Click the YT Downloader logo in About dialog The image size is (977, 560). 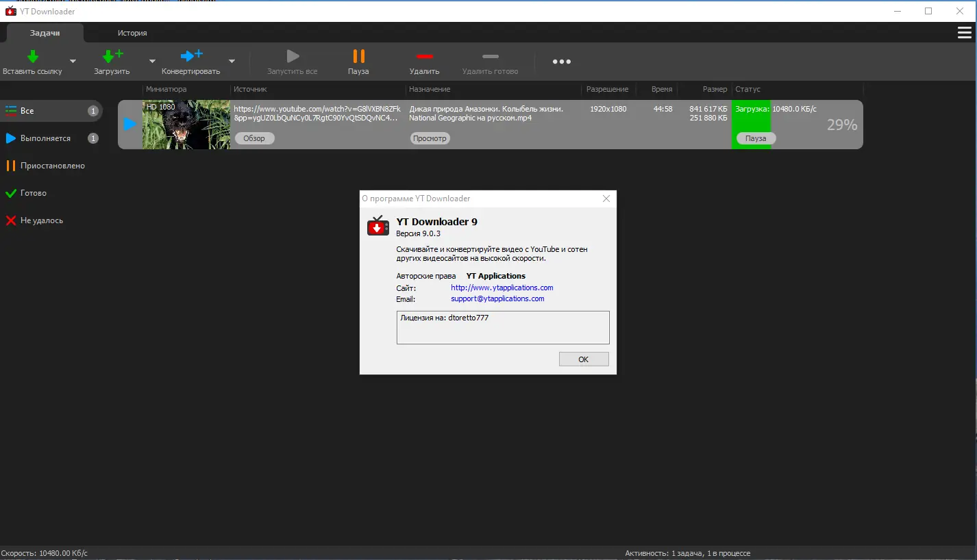[378, 226]
